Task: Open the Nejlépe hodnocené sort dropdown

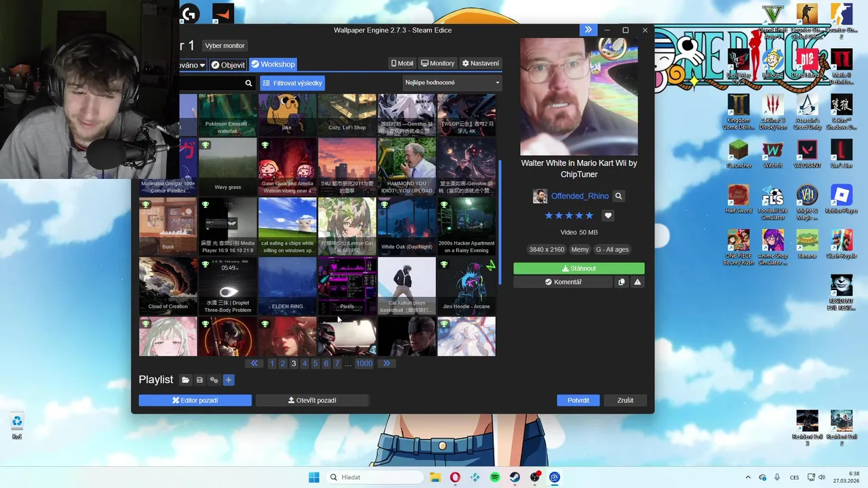Action: coord(452,83)
